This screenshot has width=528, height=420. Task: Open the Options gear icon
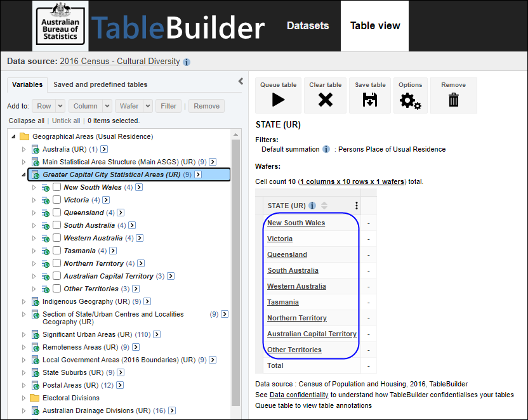point(410,100)
